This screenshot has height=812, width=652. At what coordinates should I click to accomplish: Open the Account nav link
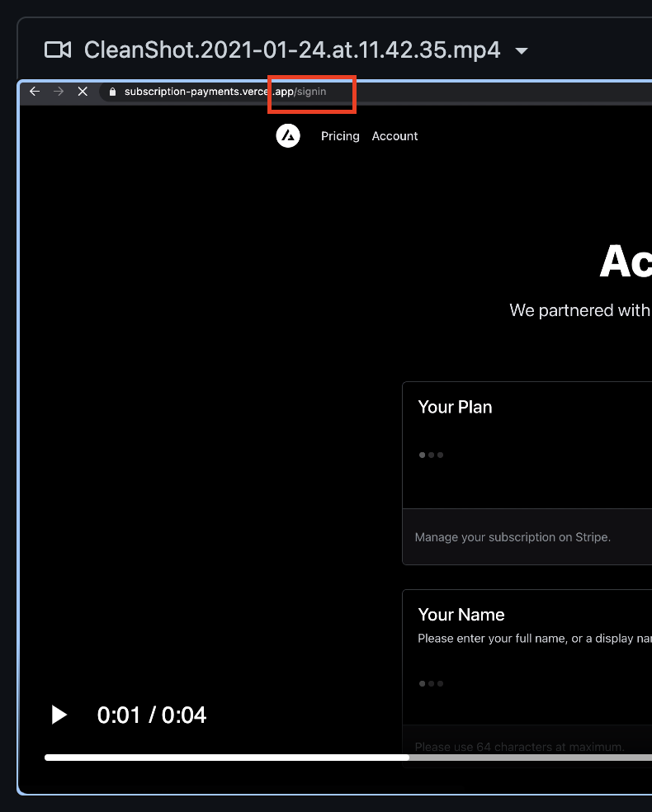pos(395,136)
